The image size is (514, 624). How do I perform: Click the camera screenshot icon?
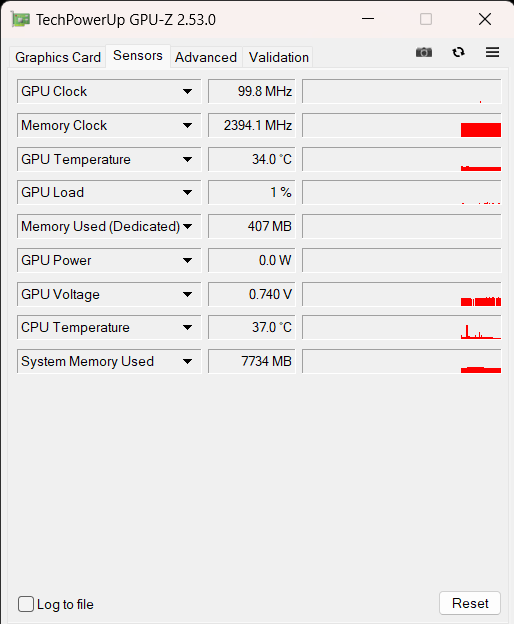pos(424,52)
